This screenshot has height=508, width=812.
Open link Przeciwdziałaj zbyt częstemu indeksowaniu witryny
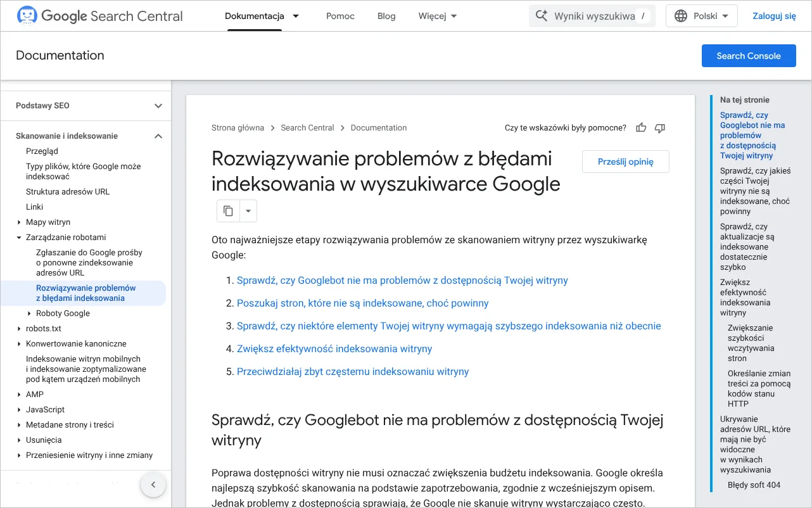pyautogui.click(x=353, y=372)
